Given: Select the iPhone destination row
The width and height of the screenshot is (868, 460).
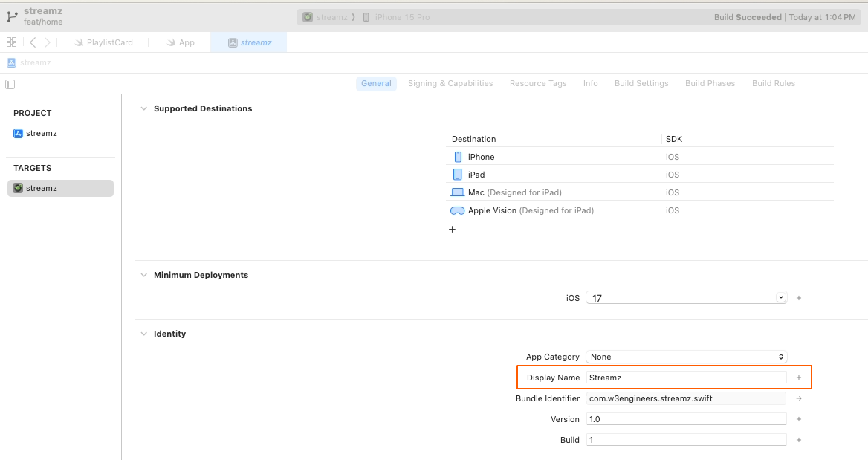Looking at the screenshot, I should [640, 157].
